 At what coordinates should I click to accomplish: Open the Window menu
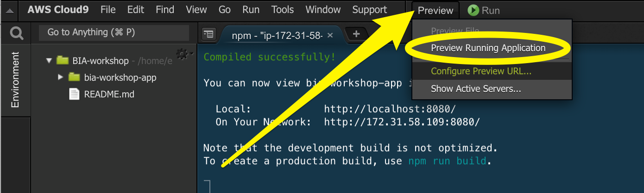click(323, 10)
